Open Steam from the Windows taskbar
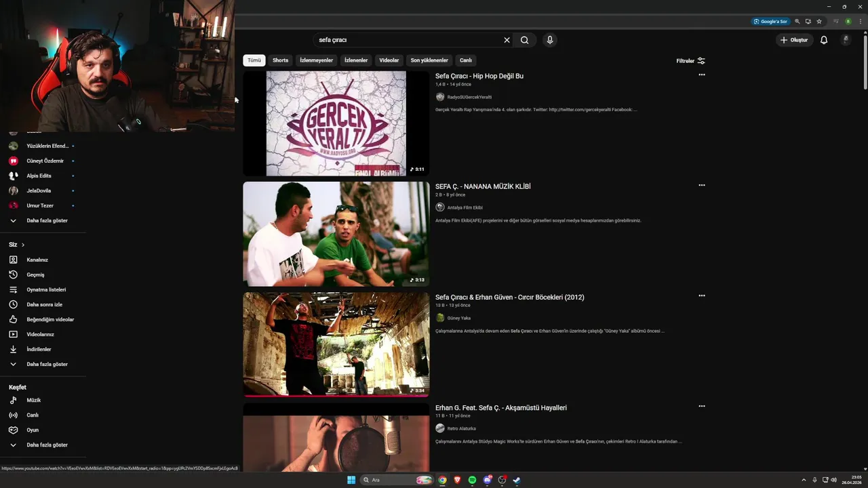The height and width of the screenshot is (488, 868). coord(517,480)
